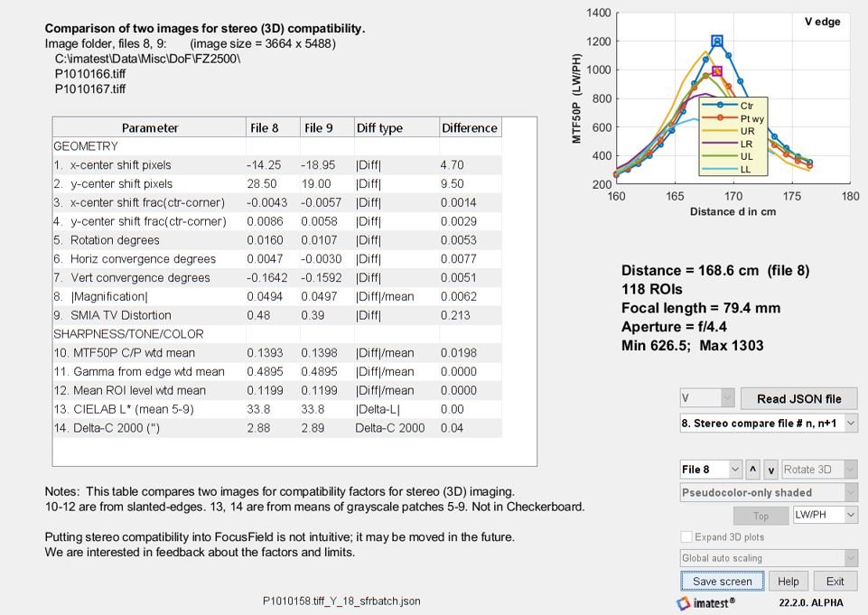Click the Focal length = 79.4 mm text
Image resolution: width=868 pixels, height=615 pixels.
[x=701, y=308]
